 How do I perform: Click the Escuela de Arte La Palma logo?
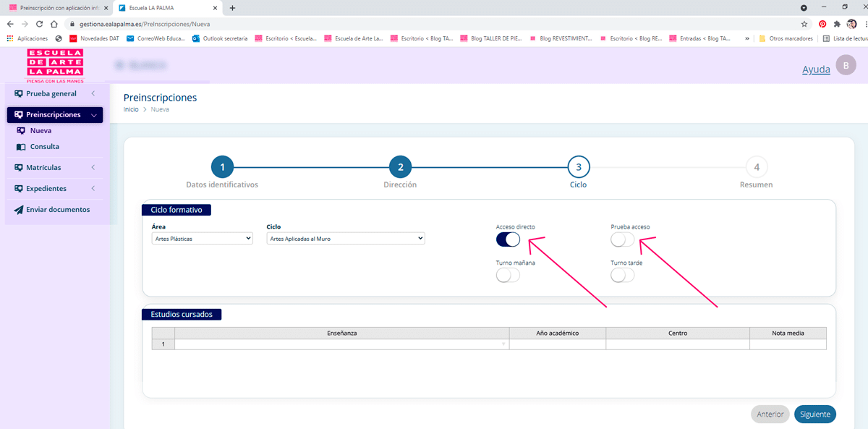55,66
